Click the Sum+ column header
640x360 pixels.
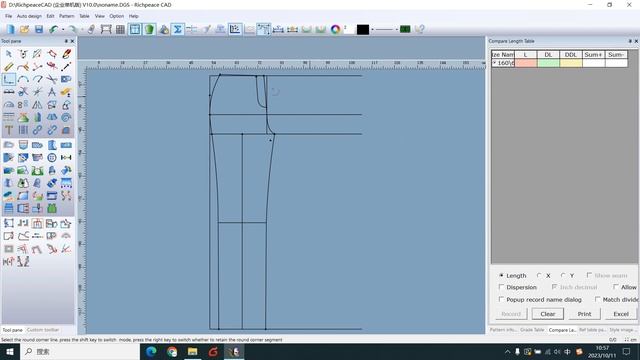point(593,54)
